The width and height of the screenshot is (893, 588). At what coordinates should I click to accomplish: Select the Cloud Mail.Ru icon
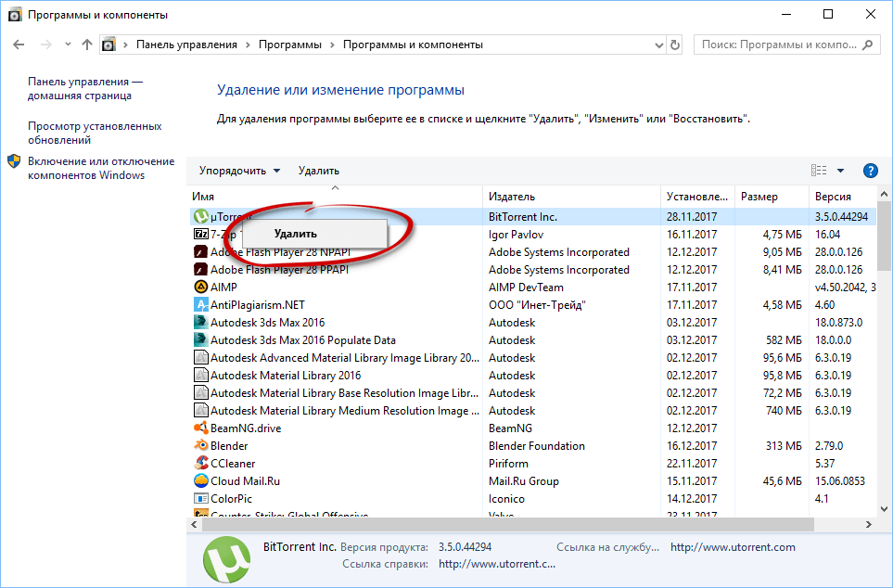[x=200, y=481]
